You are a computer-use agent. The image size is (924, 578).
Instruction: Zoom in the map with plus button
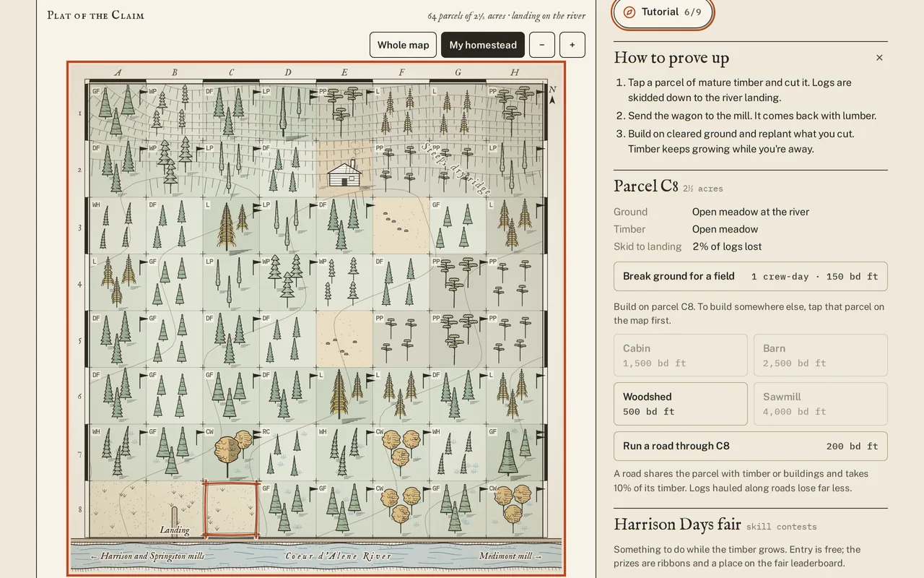[572, 45]
